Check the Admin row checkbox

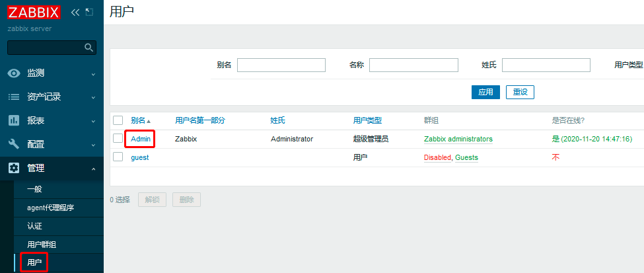pyautogui.click(x=118, y=138)
